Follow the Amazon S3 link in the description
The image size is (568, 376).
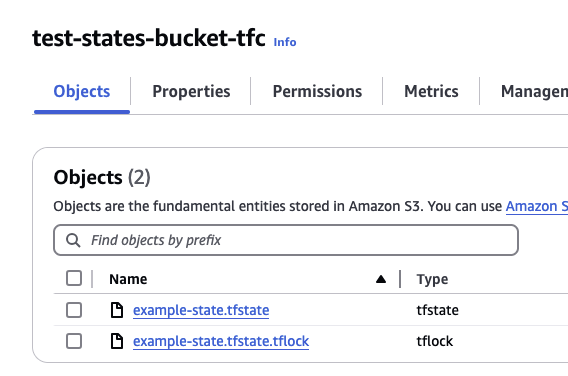point(537,206)
